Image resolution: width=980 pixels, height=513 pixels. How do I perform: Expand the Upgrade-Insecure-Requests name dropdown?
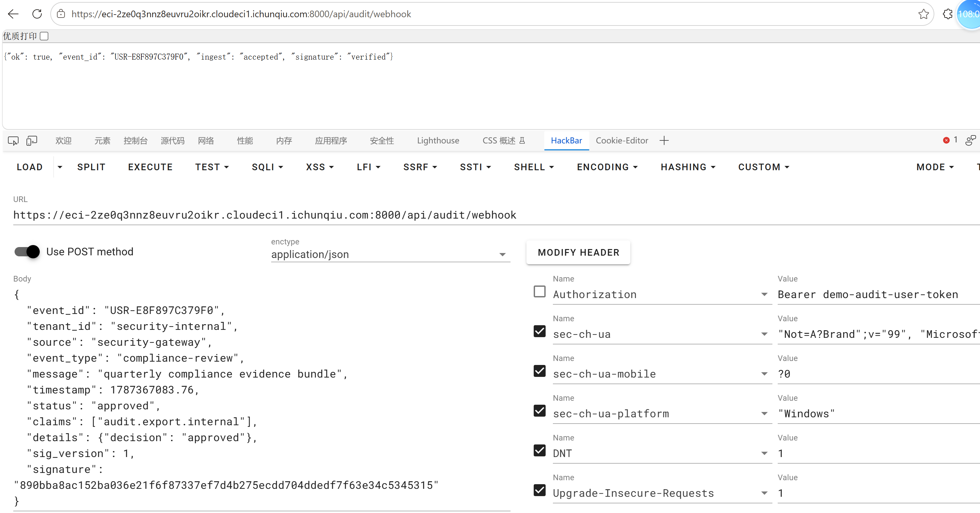(x=764, y=493)
